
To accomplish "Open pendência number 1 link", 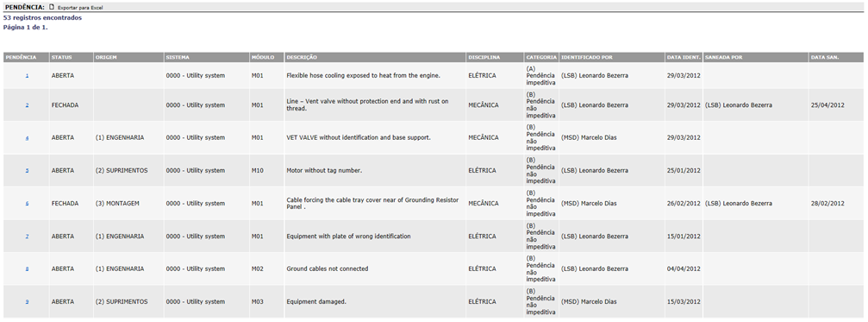I will (27, 76).
